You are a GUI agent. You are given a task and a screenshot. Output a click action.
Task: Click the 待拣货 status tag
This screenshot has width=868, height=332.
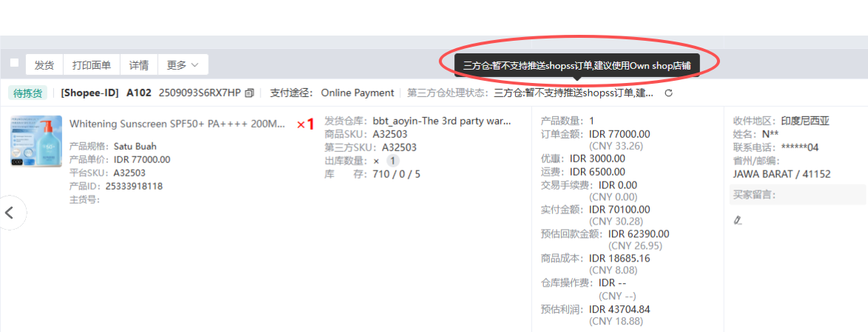(x=28, y=93)
